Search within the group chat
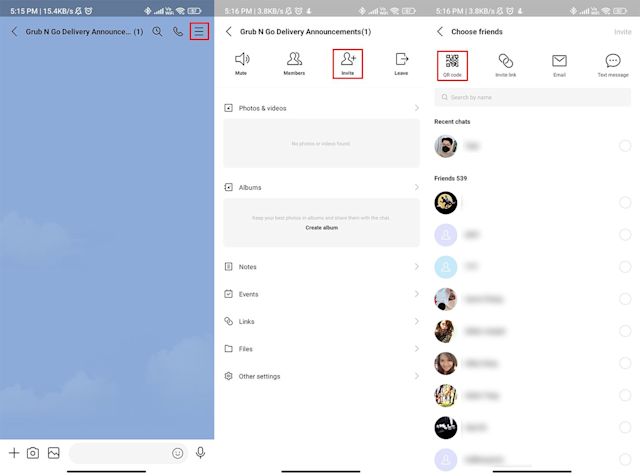Viewport: 640px width, 476px height. click(x=157, y=31)
